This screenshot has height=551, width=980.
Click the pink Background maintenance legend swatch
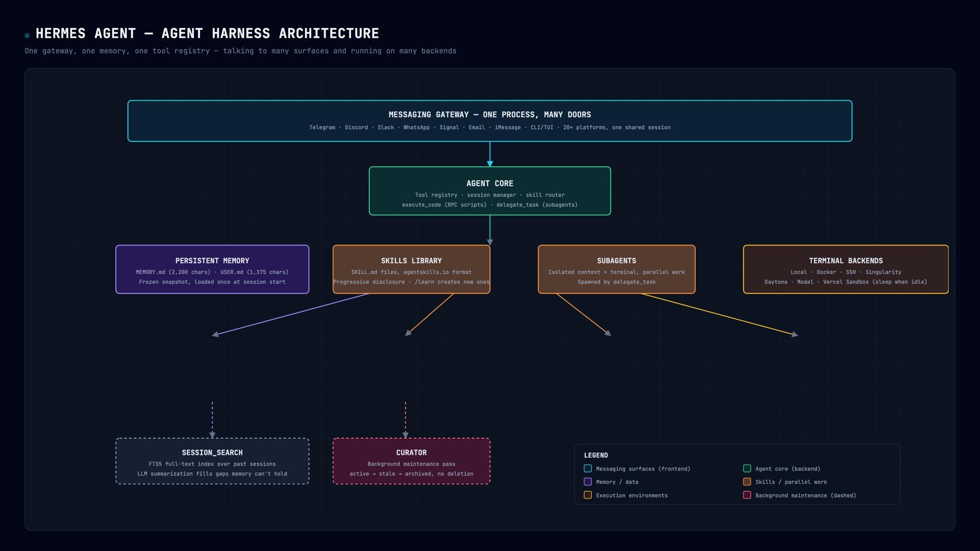click(747, 495)
